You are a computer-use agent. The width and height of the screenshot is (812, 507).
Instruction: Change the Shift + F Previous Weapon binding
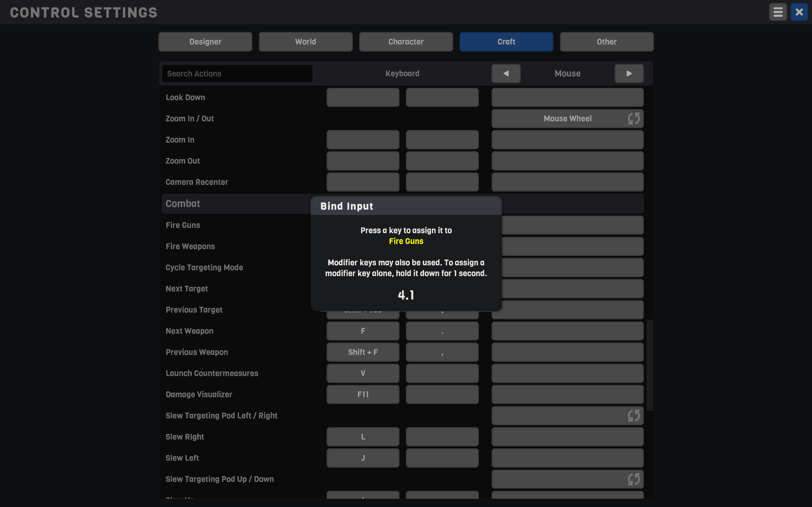coord(363,352)
